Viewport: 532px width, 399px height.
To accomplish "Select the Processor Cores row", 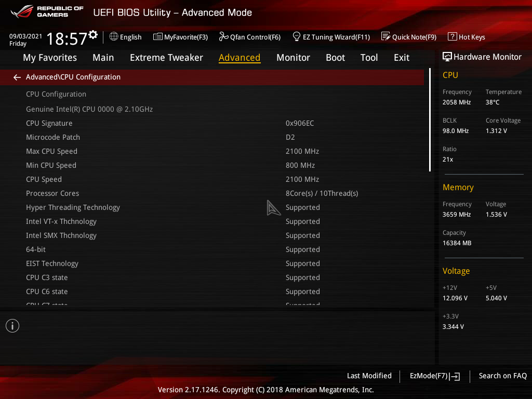I will click(x=212, y=193).
